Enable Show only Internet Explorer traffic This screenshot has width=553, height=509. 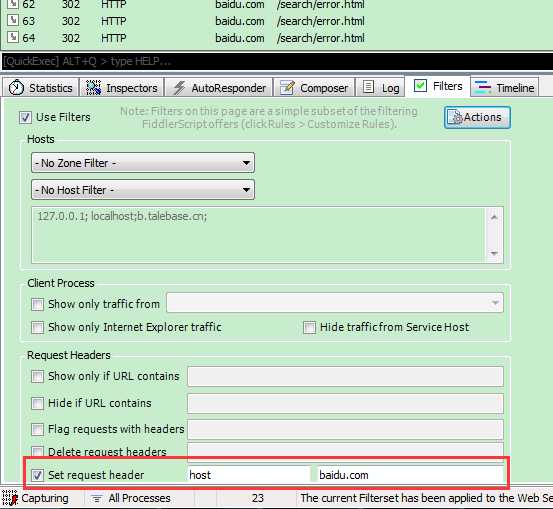click(37, 327)
